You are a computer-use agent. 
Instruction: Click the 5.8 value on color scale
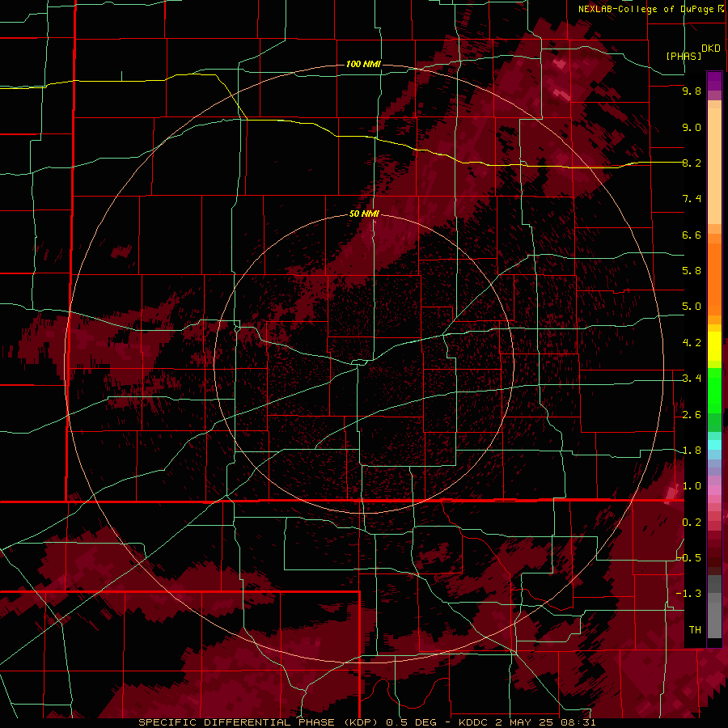692,271
